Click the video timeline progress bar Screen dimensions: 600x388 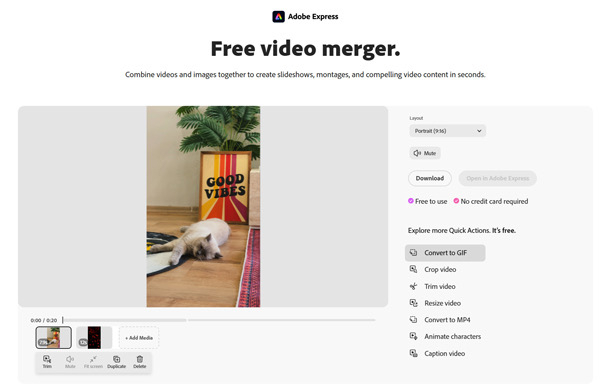[x=219, y=320]
